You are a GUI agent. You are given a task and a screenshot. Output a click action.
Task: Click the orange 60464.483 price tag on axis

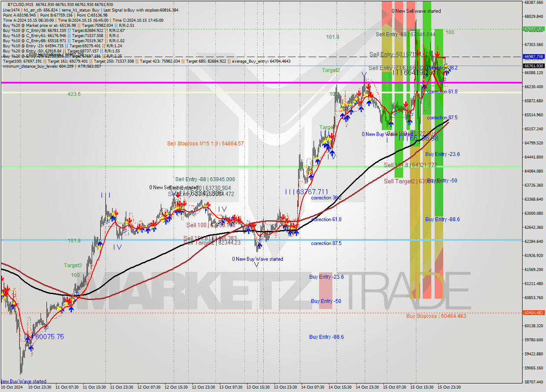(533, 313)
